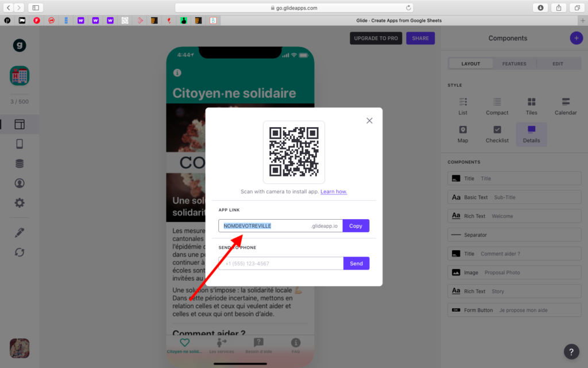The height and width of the screenshot is (368, 588).
Task: Copy the app link
Action: [x=355, y=225]
